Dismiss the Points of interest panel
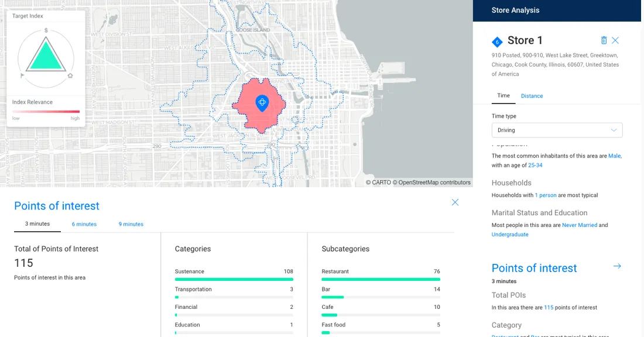Viewport: 644px width, 337px height. 455,202
